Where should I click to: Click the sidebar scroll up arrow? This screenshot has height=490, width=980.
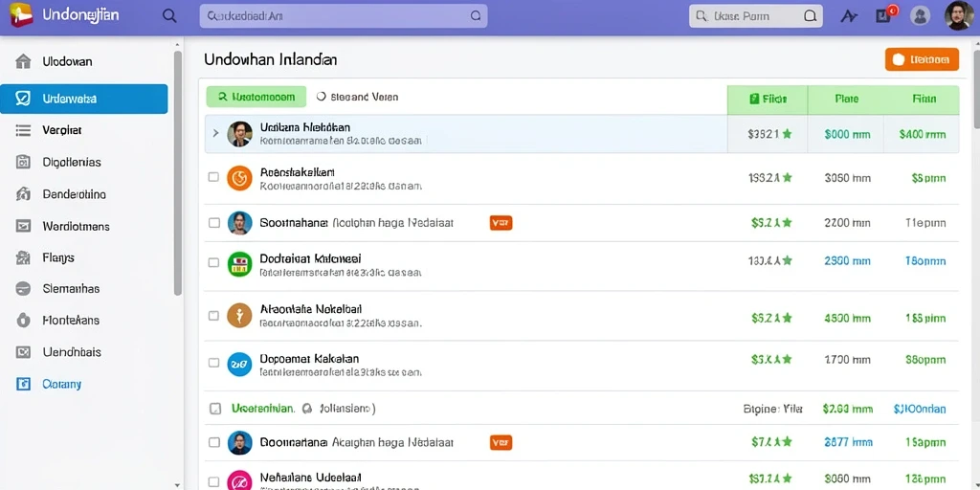pos(177,44)
